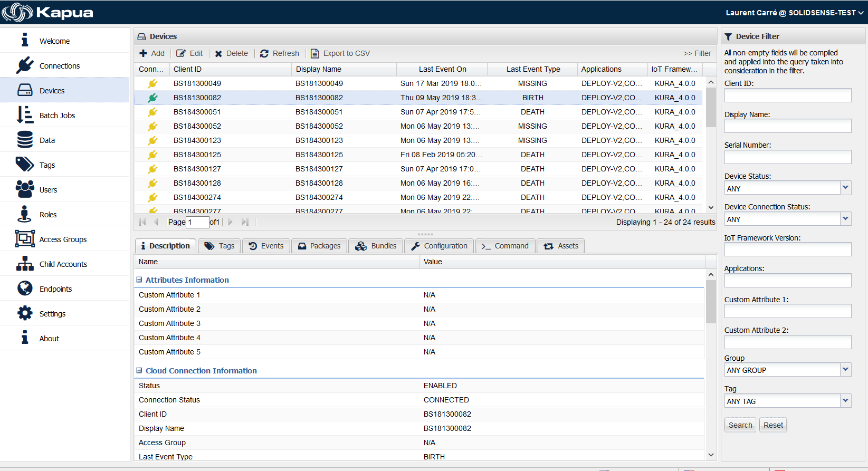Switch to the Description tab

pyautogui.click(x=166, y=246)
